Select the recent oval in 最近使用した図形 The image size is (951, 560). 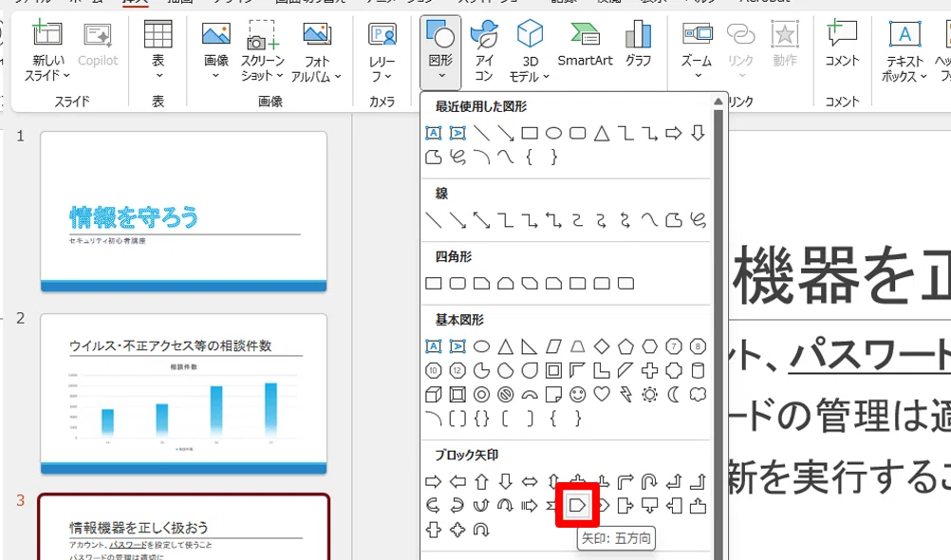[x=553, y=133]
